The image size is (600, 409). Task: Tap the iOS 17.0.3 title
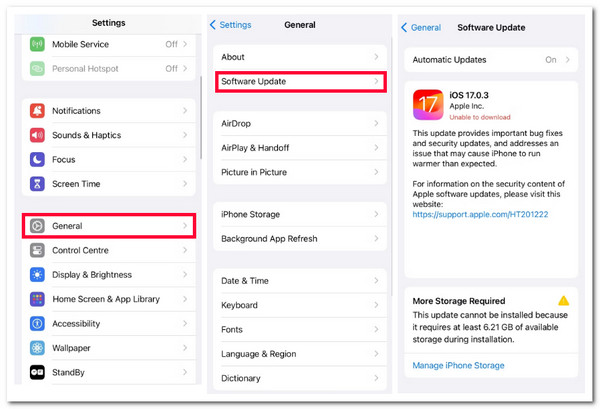469,95
